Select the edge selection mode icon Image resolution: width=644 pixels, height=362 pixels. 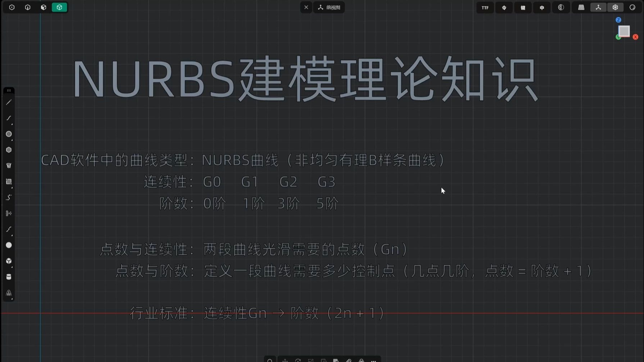(x=28, y=7)
